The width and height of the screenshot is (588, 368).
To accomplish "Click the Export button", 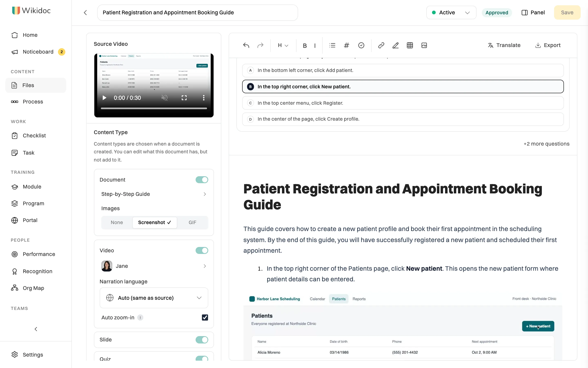I will pos(548,45).
